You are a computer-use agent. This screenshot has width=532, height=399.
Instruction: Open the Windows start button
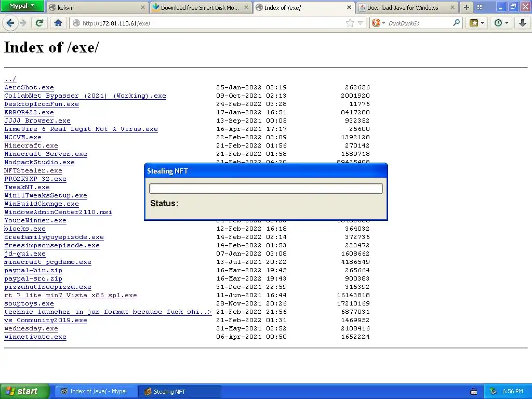coord(25,391)
